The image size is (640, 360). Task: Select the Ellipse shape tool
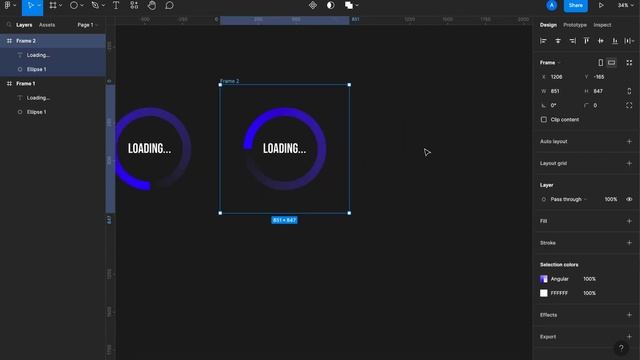point(73,5)
